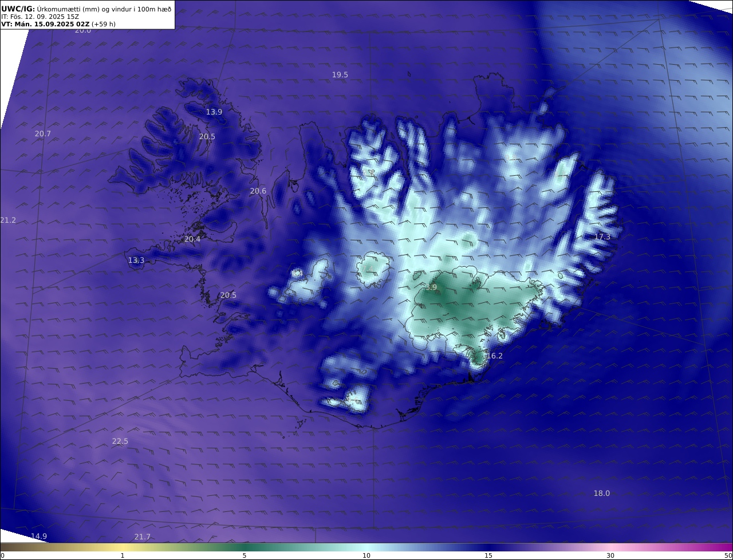Screen dimensions: 733x560
Task: Click the '20.7' value off the west coast
Action: 43,134
